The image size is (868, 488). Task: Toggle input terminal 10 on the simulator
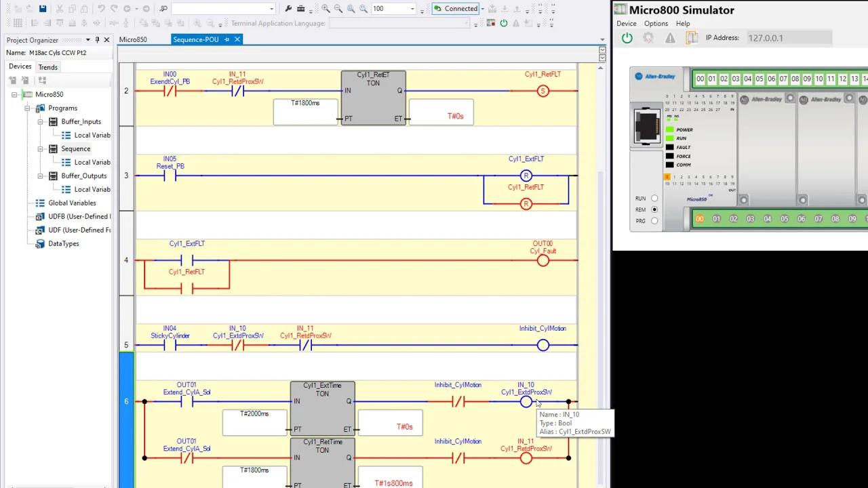tap(819, 79)
